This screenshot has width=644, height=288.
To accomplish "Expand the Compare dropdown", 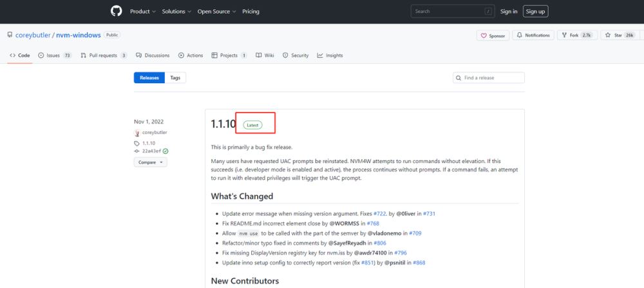I will pos(151,162).
